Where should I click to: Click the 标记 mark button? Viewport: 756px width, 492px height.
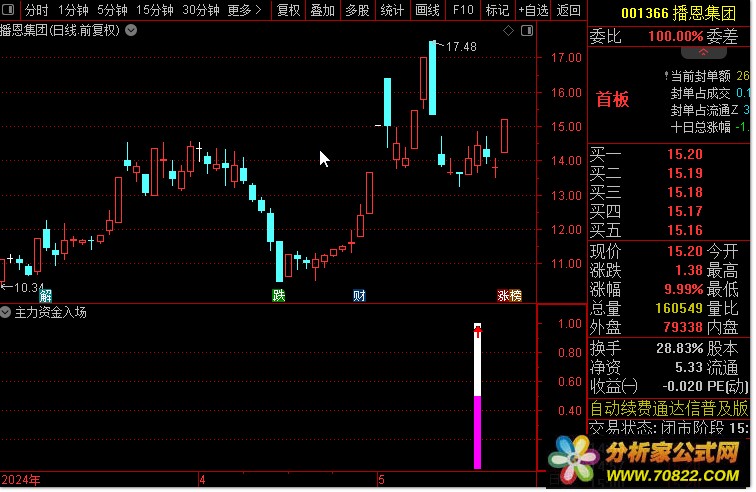click(x=497, y=10)
